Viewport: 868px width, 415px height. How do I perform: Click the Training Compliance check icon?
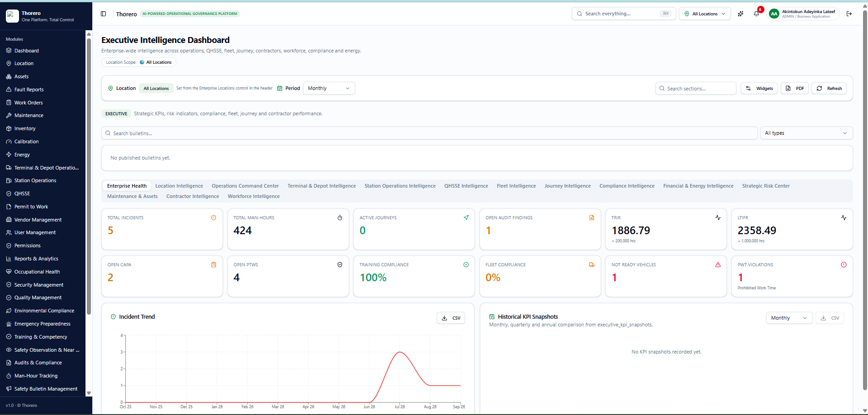[x=466, y=264]
